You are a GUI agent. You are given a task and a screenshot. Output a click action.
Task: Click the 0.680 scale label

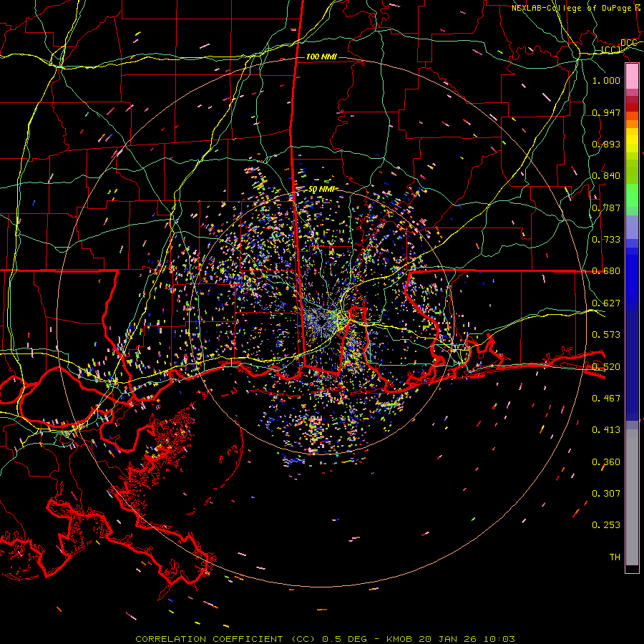click(x=606, y=271)
